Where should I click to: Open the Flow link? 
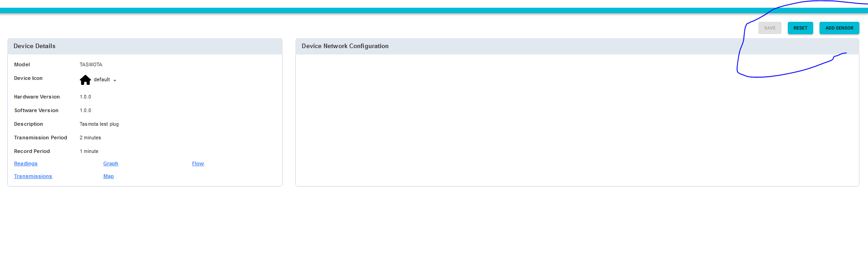point(198,164)
